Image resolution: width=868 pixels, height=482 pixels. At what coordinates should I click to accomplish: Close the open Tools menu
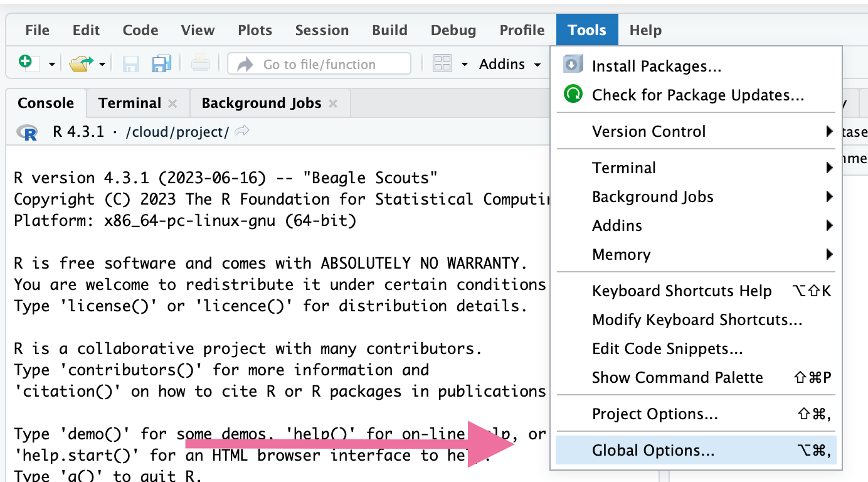587,30
